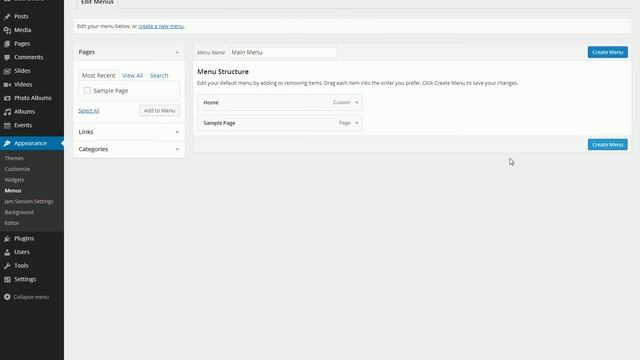
Task: Click the Pages icon in sidebar
Action: point(7,44)
